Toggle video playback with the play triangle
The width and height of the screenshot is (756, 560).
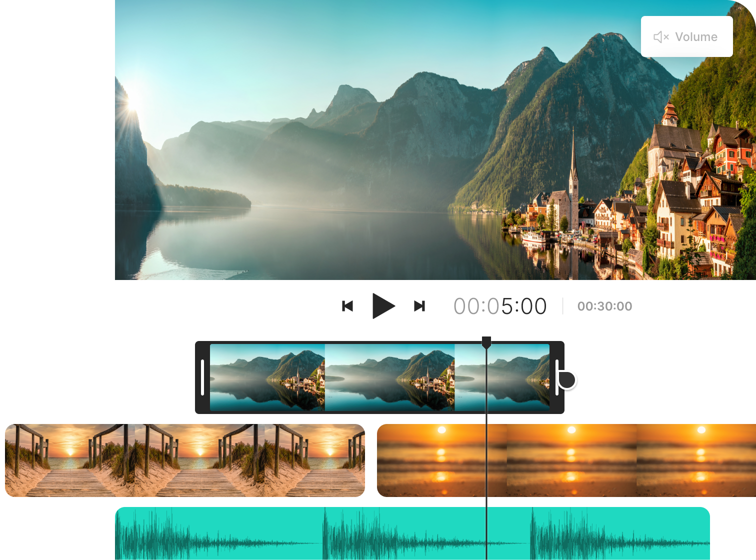pos(383,306)
